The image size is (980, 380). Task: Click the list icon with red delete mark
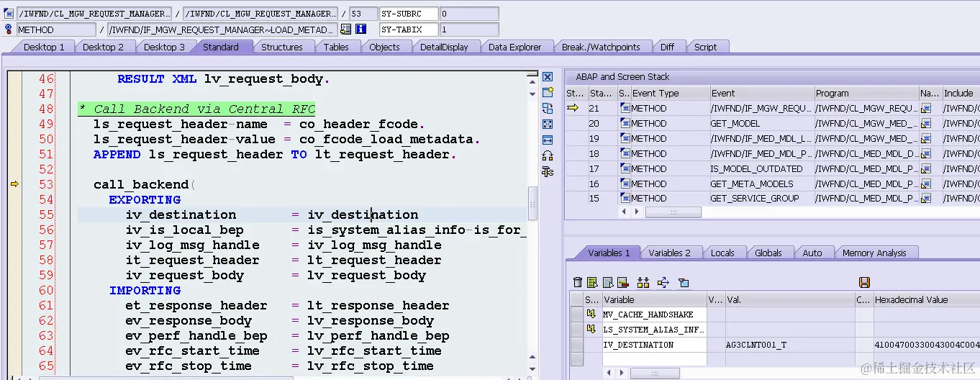pyautogui.click(x=623, y=283)
